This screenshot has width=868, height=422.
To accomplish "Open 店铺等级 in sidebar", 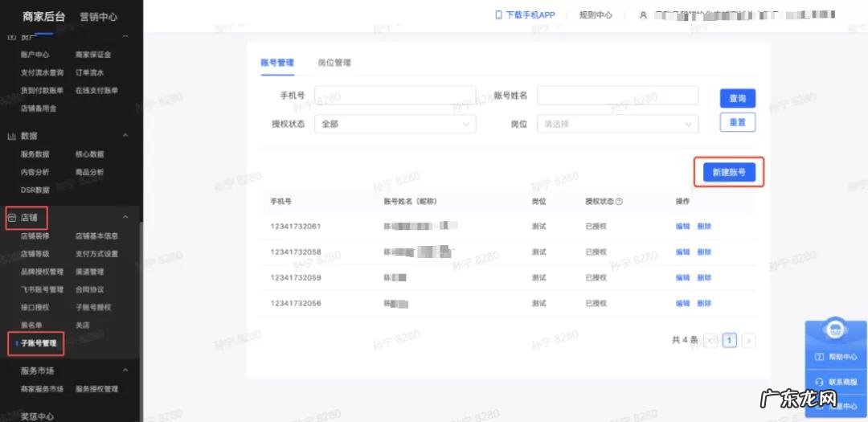I will (35, 254).
